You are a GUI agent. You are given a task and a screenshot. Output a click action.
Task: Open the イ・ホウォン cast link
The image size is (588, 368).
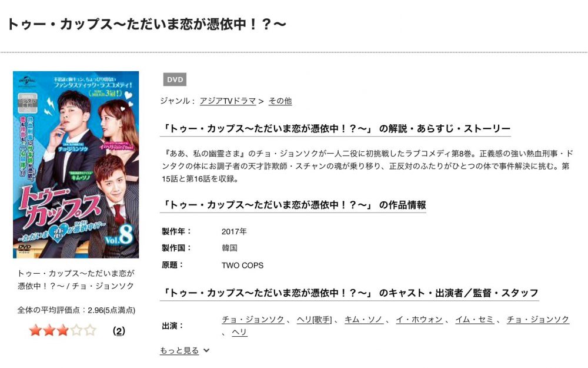pyautogui.click(x=419, y=320)
